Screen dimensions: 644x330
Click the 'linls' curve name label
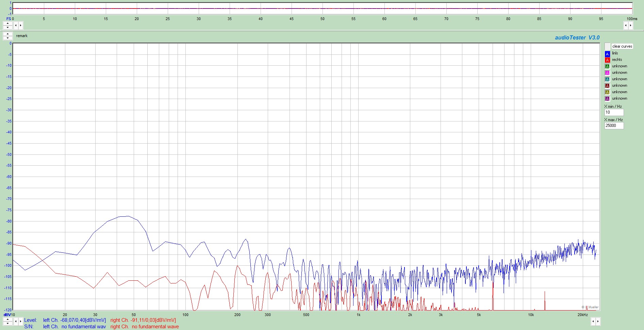point(615,53)
